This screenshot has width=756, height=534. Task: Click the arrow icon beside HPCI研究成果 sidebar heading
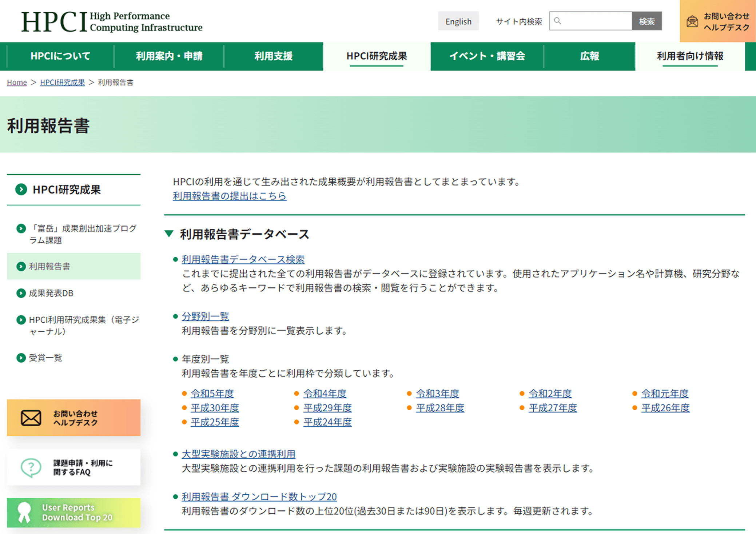pyautogui.click(x=21, y=190)
